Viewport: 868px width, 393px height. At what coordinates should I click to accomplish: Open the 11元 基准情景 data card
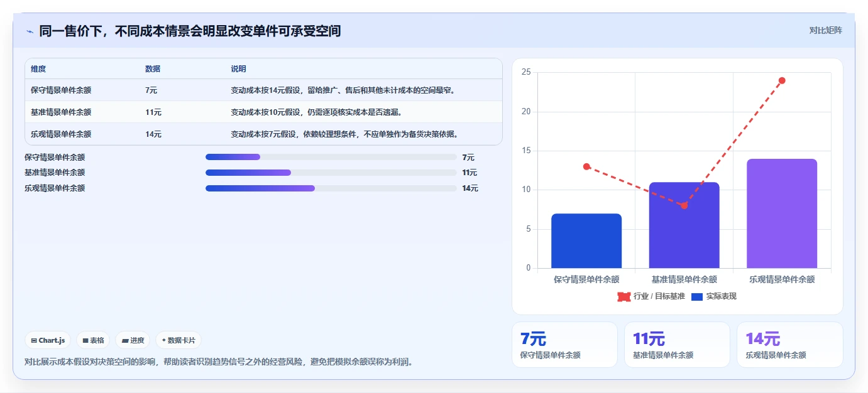tap(677, 345)
